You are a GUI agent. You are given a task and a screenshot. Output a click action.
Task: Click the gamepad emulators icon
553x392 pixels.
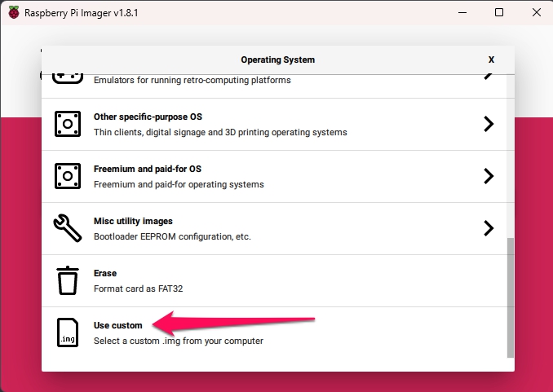point(68,78)
